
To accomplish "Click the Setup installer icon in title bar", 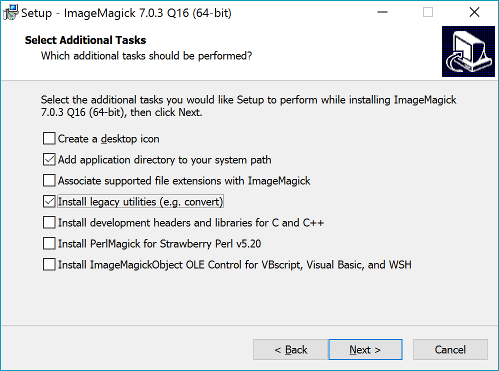I will 11,13.
